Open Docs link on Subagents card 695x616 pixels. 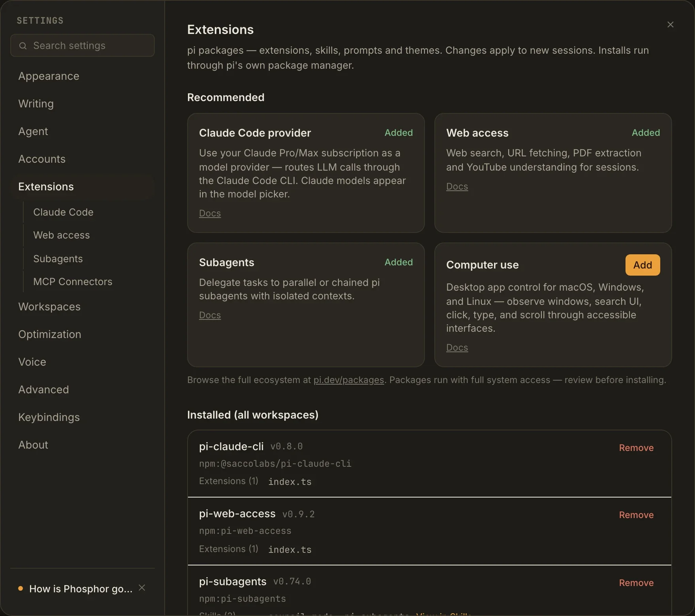coord(210,315)
